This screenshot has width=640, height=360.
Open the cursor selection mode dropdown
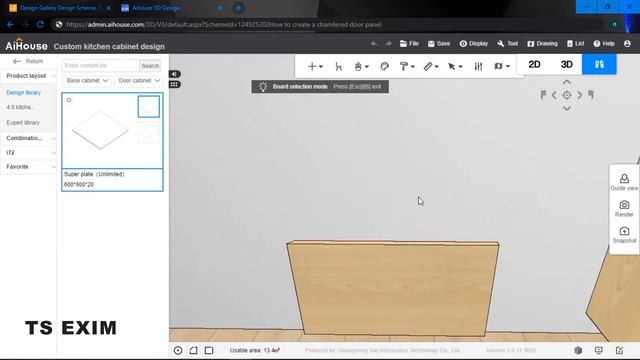pos(455,66)
